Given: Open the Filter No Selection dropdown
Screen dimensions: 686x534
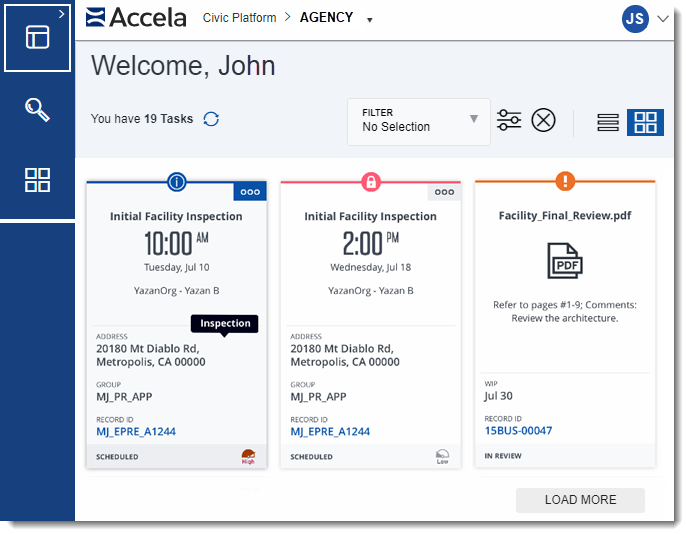Looking at the screenshot, I should coord(418,121).
